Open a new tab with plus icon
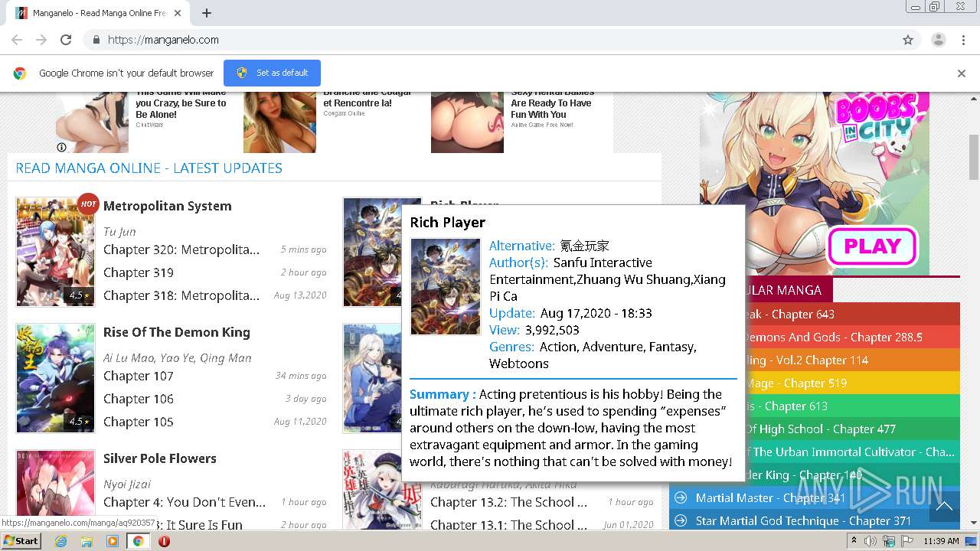 (207, 13)
